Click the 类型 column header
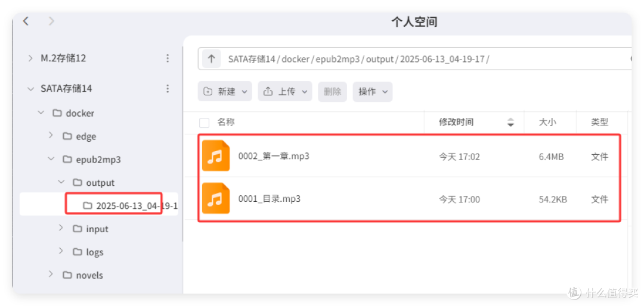644x306 pixels. coord(600,122)
